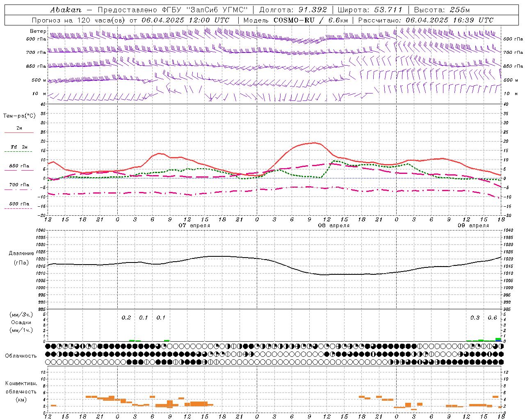Click the "(гПа)" unit label below Давление

[x=21, y=263]
